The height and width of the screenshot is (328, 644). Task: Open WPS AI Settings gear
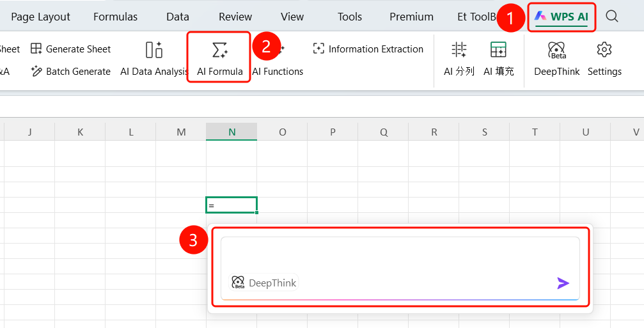[x=604, y=59]
